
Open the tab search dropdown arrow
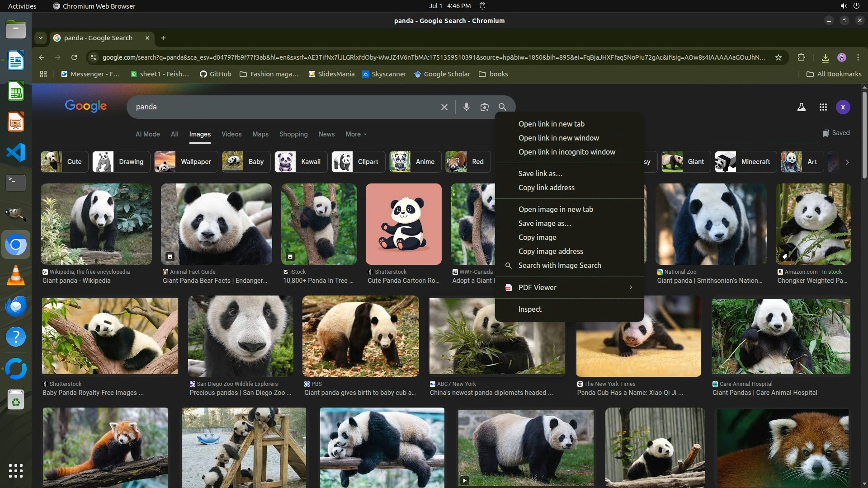(x=41, y=38)
